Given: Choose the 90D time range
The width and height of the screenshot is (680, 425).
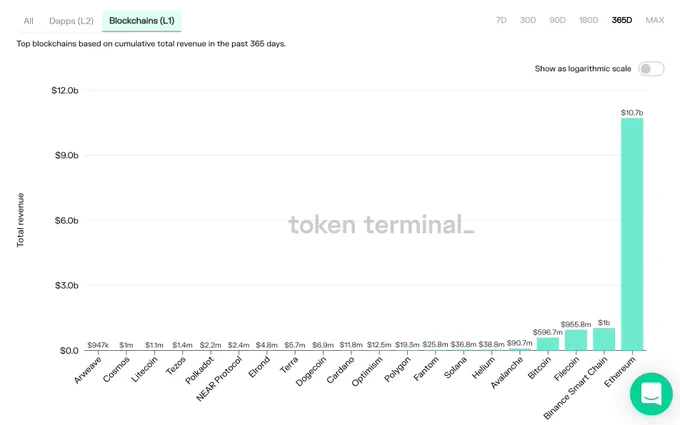Looking at the screenshot, I should 557,20.
